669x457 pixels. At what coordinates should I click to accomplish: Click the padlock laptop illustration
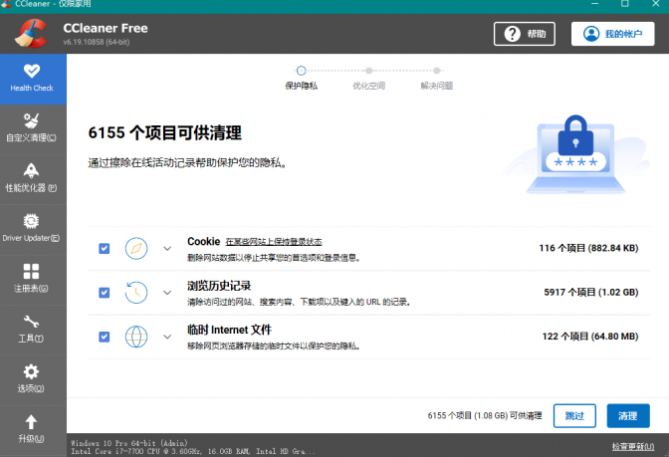click(576, 154)
